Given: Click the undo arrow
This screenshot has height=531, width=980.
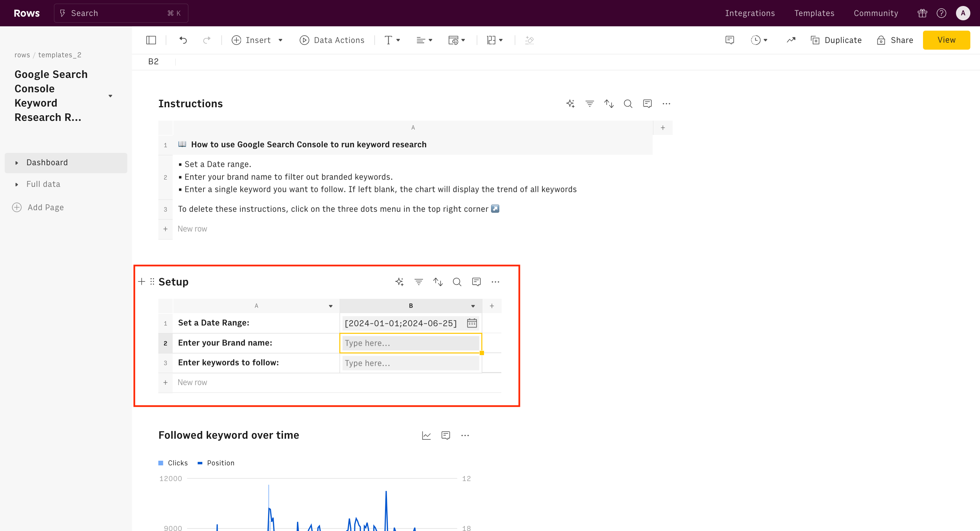Looking at the screenshot, I should (183, 40).
